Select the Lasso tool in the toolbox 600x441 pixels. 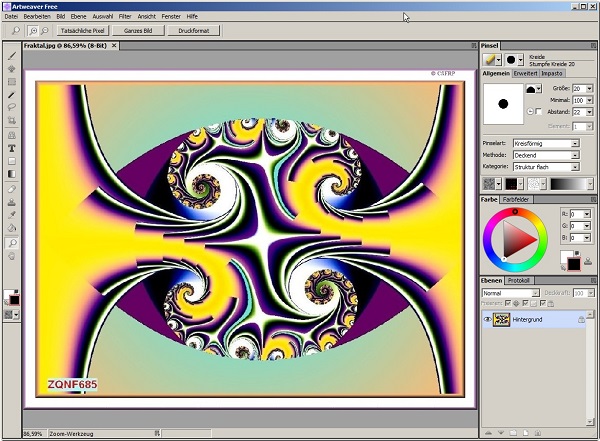[x=11, y=107]
